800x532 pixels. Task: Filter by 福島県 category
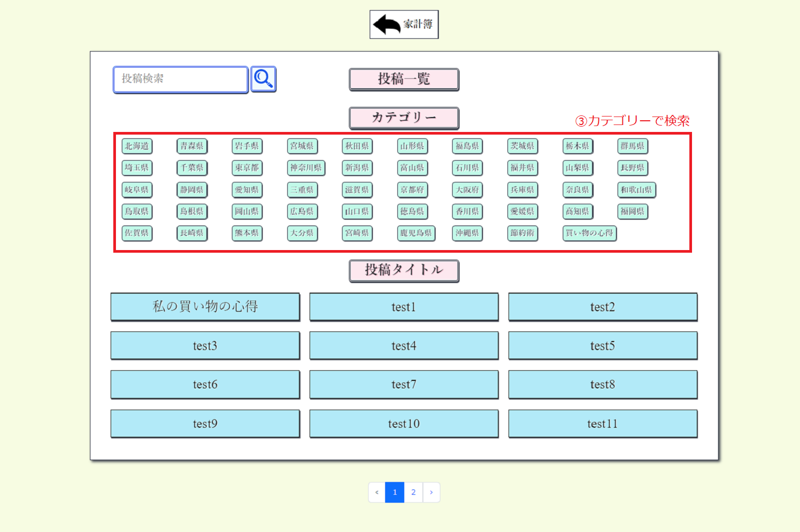tap(468, 146)
